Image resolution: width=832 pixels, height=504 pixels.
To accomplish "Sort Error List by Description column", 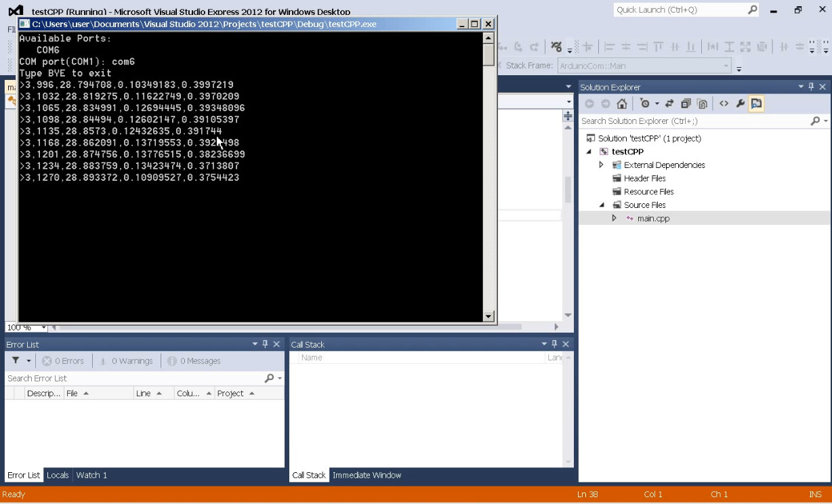I will click(44, 394).
